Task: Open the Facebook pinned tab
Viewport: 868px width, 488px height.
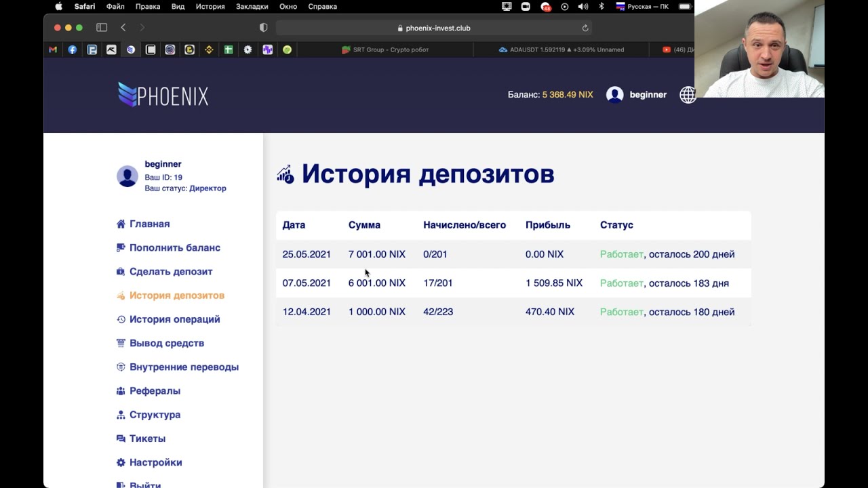Action: point(73,49)
